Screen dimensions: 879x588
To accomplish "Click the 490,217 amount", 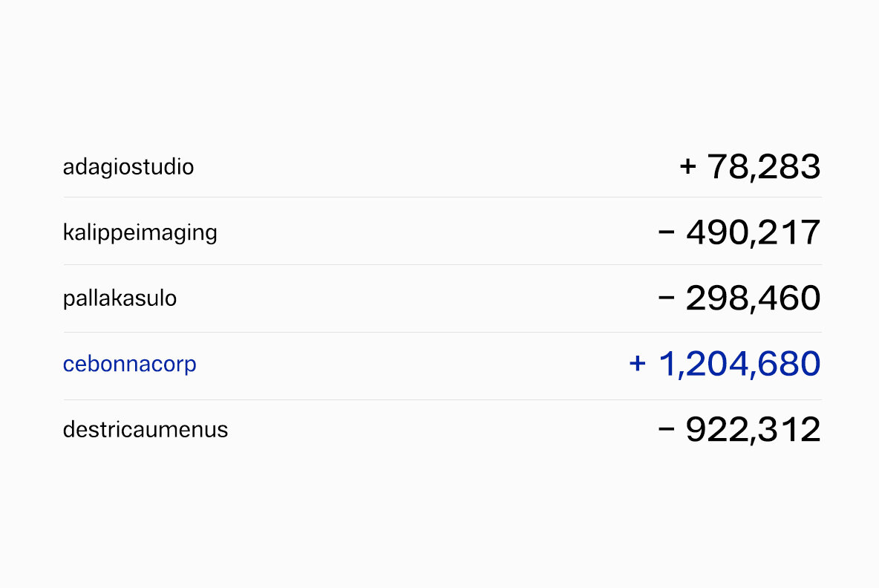I will (753, 233).
